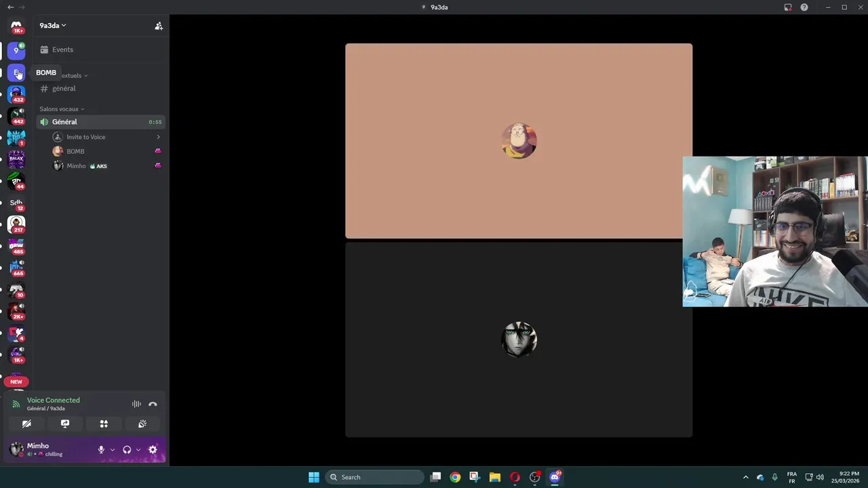Open FRA language input switcher
The image size is (868, 488).
click(x=792, y=477)
